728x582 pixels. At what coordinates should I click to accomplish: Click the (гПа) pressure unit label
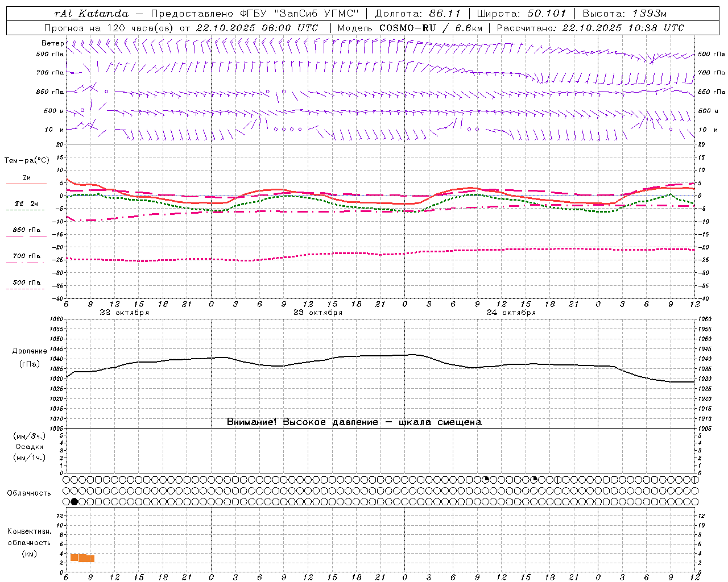[x=29, y=364]
